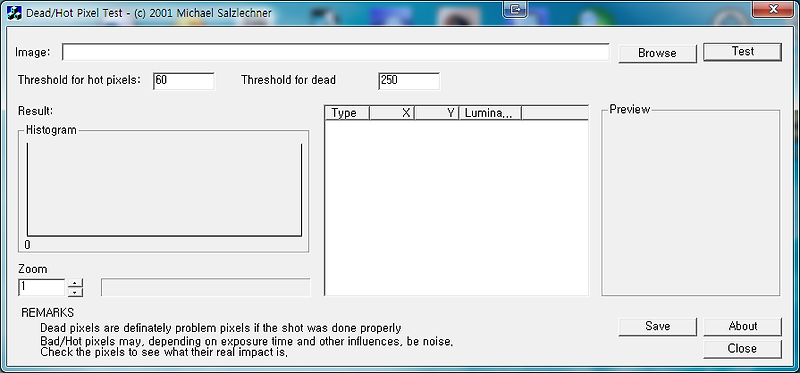
Task: Click the empty results list area
Action: point(457,207)
